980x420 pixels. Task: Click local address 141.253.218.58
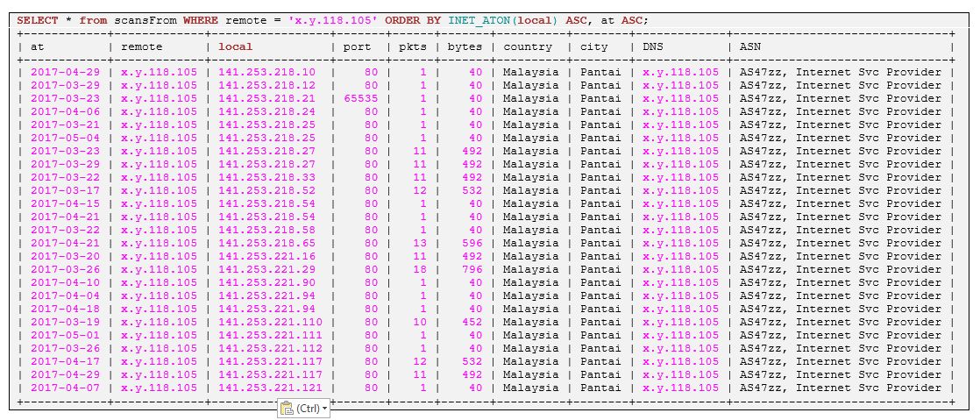(x=266, y=230)
